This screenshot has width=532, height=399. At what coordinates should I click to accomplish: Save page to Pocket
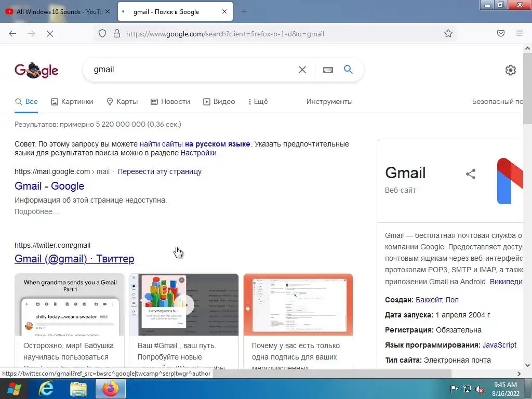click(x=501, y=33)
